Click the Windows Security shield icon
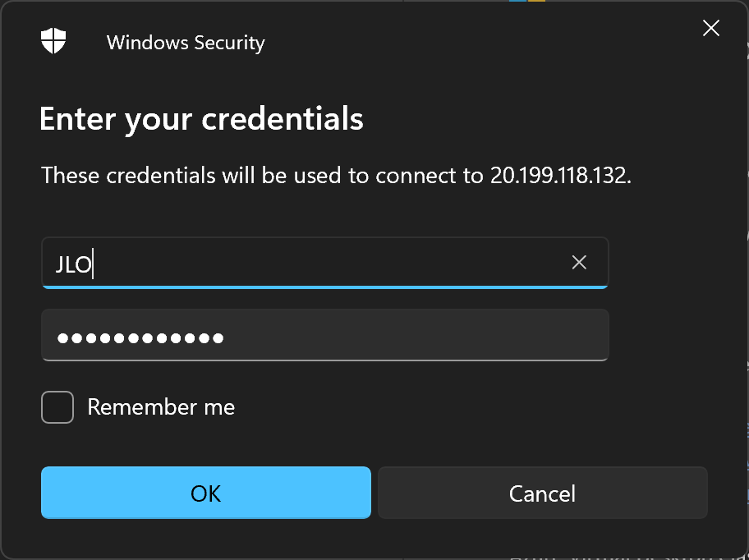This screenshot has width=749, height=560. [x=53, y=40]
